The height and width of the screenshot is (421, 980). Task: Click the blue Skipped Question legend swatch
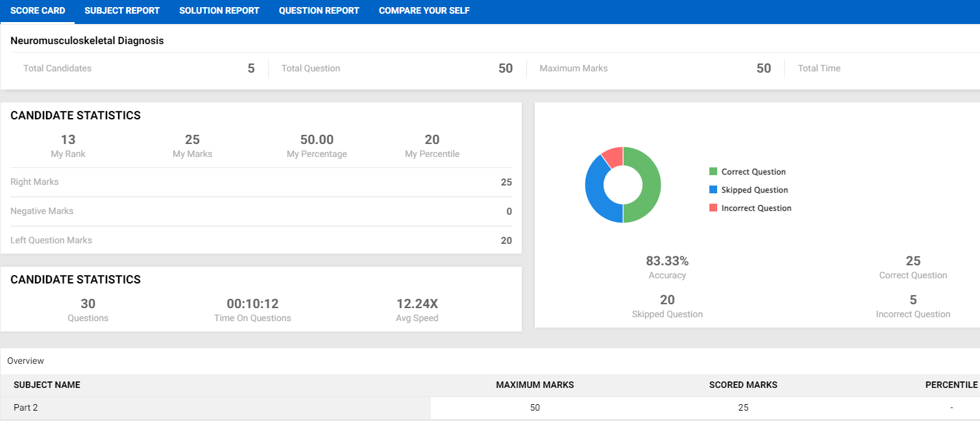click(x=713, y=190)
